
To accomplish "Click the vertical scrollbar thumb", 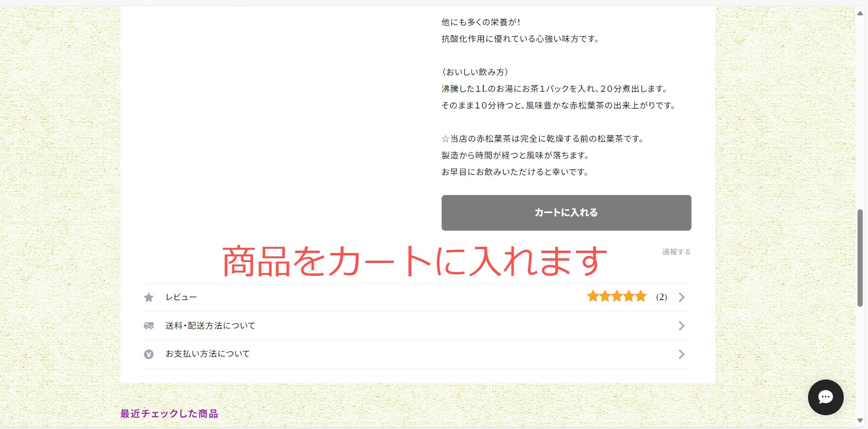I will (860, 258).
